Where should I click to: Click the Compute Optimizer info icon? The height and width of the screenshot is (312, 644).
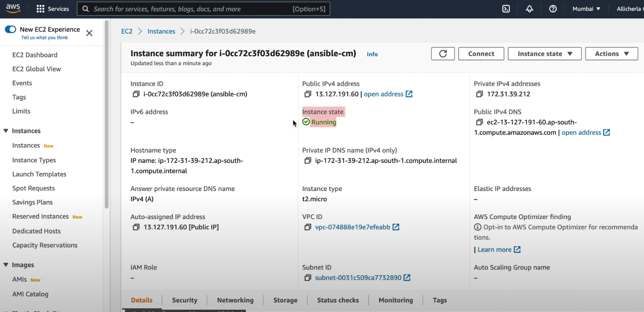478,227
